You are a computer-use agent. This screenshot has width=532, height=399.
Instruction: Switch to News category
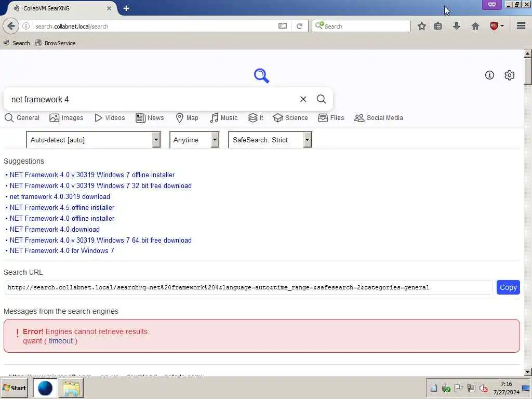coord(150,118)
